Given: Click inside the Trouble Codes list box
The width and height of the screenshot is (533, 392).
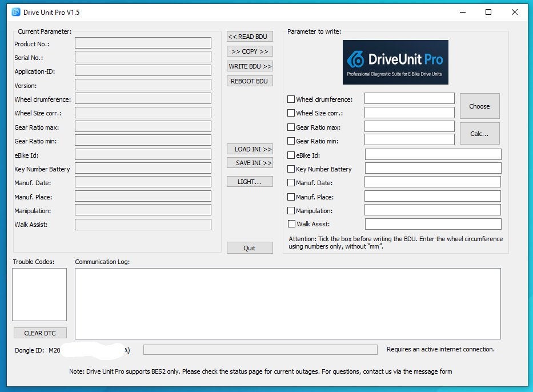Looking at the screenshot, I should pos(39,294).
